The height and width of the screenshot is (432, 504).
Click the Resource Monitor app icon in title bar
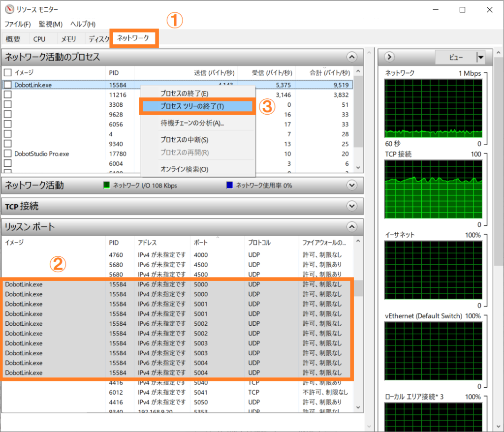[x=9, y=9]
